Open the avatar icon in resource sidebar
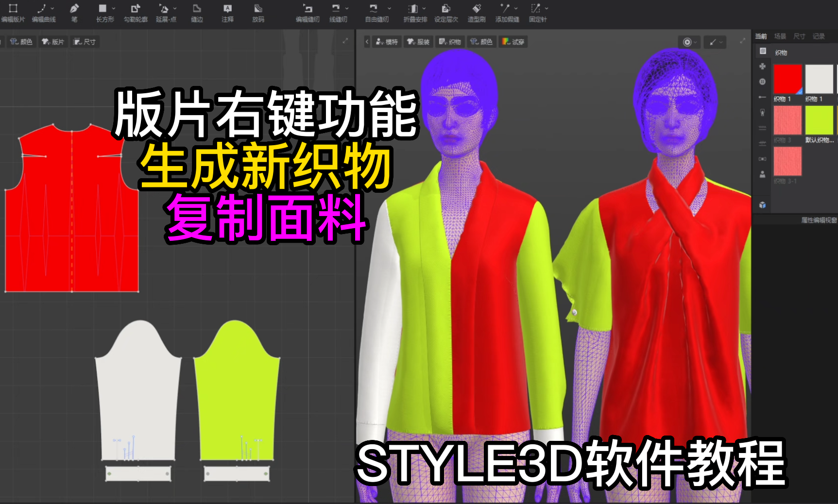This screenshot has height=504, width=838. (762, 174)
